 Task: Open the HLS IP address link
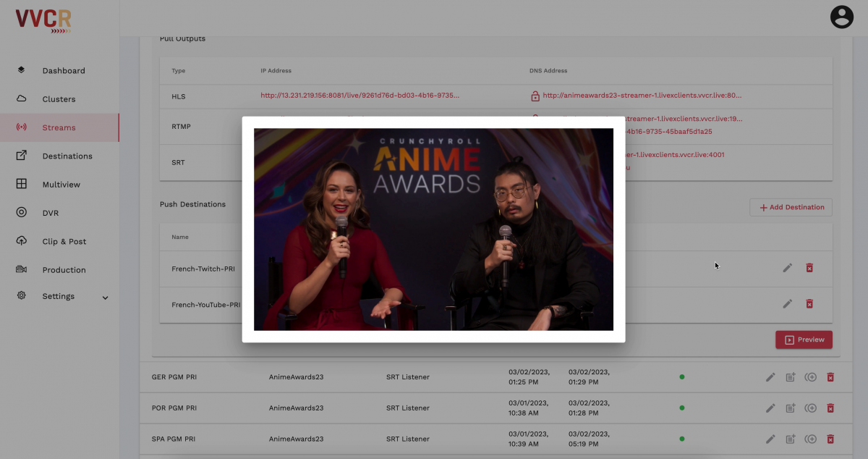coord(359,96)
